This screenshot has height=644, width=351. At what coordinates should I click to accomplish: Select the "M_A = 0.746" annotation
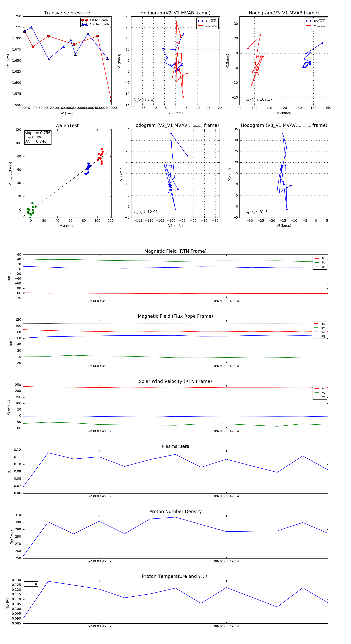pyautogui.click(x=36, y=141)
